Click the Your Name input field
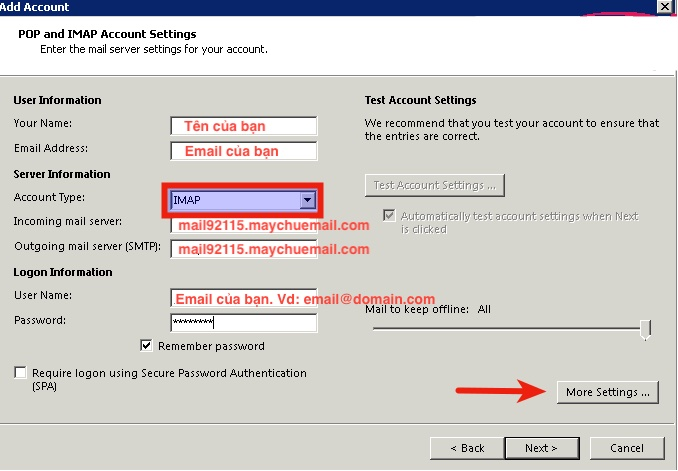 (x=244, y=126)
